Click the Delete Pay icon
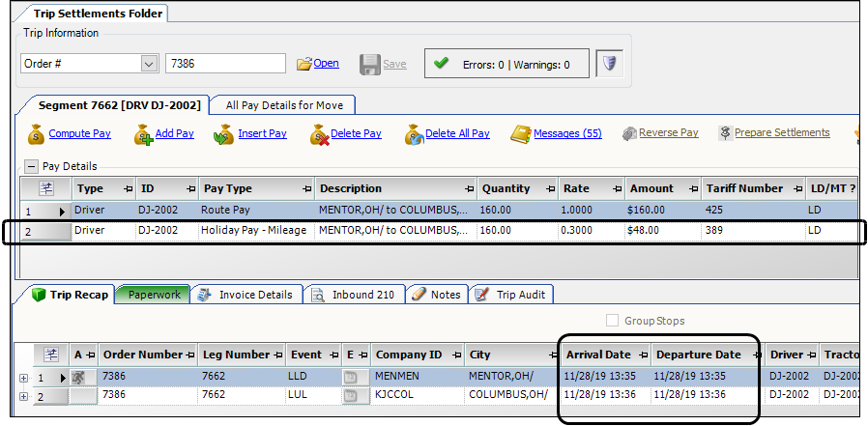 click(319, 134)
